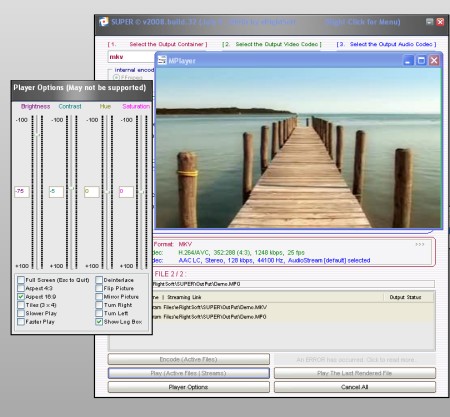The image size is (450, 417).
Task: Click the Saturation value input field
Action: 126,192
